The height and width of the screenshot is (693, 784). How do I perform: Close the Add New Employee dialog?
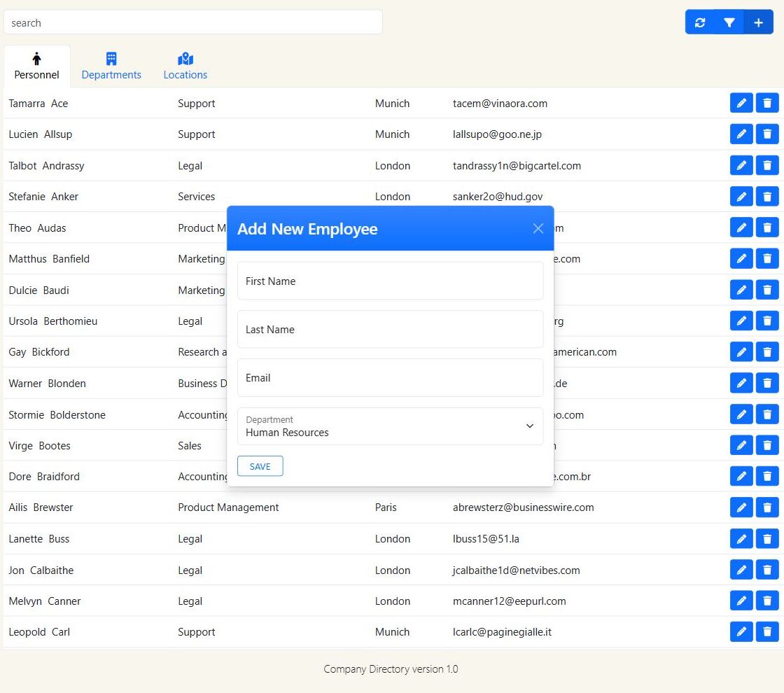coord(538,228)
